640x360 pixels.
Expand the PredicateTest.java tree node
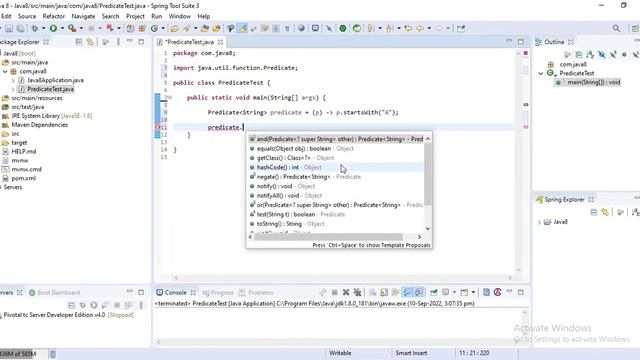[x=13, y=89]
